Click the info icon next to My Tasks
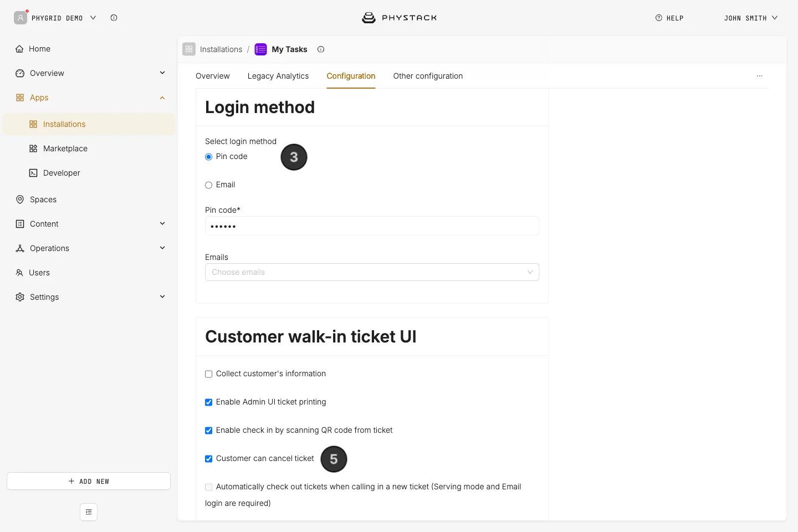798x532 pixels. (x=321, y=49)
